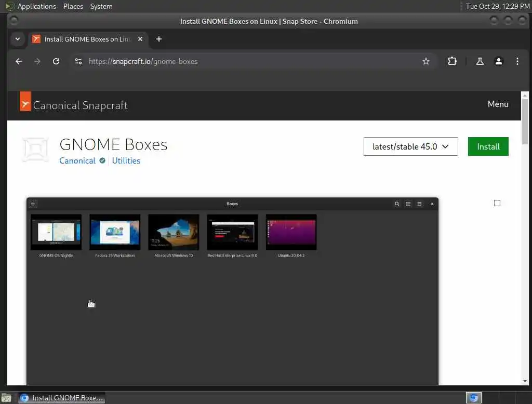Click the Boxes screenshot plus button

[x=33, y=204]
